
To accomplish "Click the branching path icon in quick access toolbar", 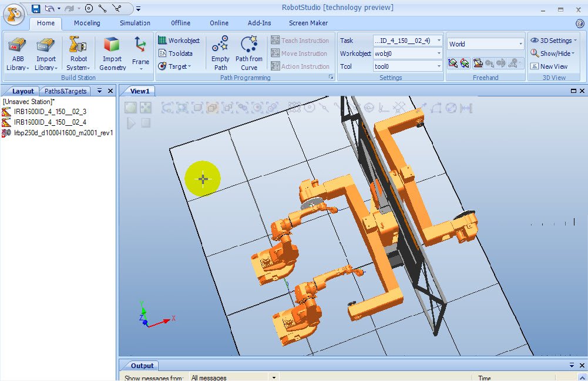I will tap(117, 8).
